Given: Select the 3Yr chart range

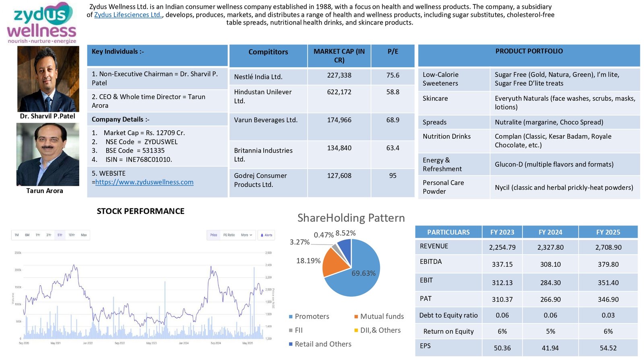Looking at the screenshot, I should 49,235.
